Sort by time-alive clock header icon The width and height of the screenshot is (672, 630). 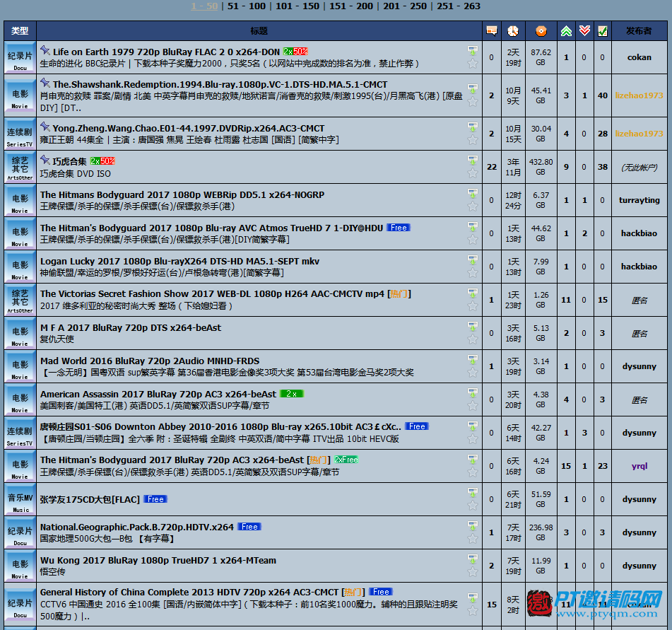pyautogui.click(x=513, y=30)
